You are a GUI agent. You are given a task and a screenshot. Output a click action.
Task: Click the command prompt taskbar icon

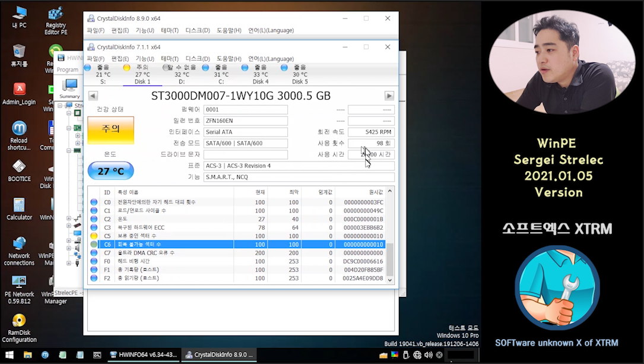point(97,354)
